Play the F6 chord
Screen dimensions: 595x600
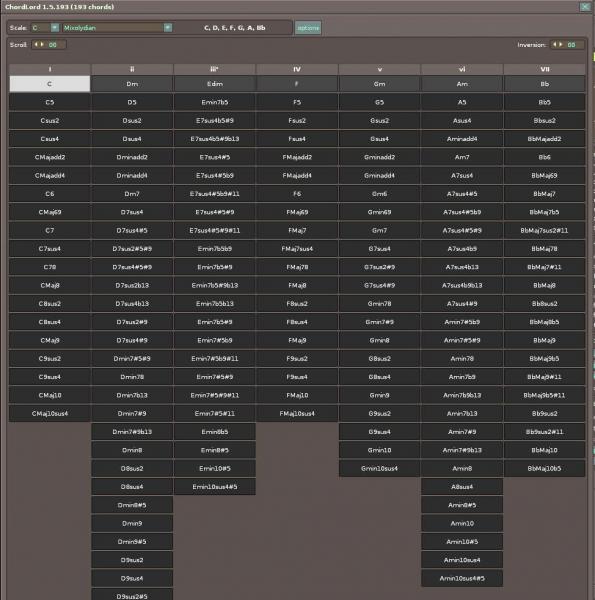pos(297,194)
